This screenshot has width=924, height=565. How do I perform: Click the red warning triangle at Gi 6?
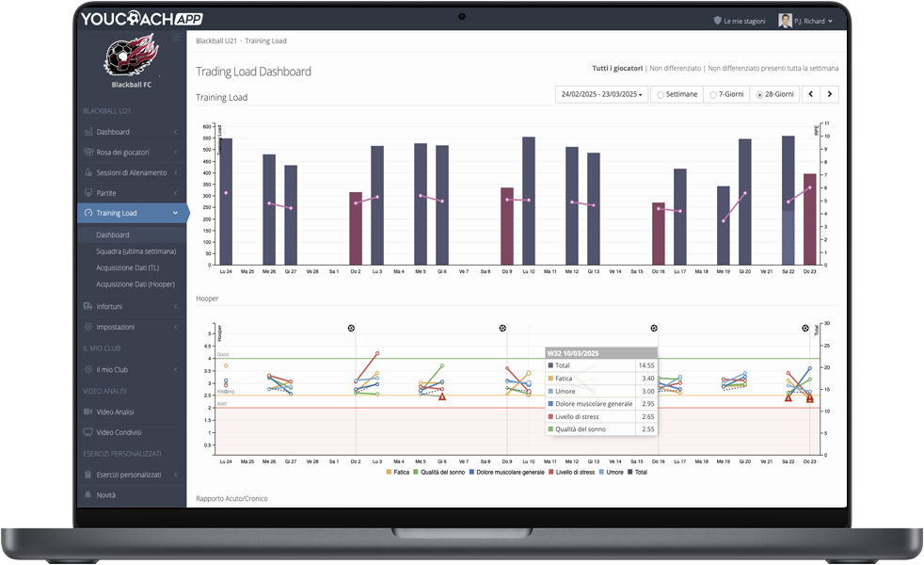click(442, 397)
